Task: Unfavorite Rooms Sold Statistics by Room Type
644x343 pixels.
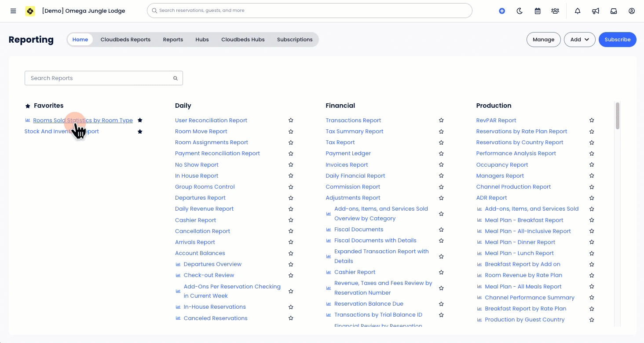Action: 140,120
